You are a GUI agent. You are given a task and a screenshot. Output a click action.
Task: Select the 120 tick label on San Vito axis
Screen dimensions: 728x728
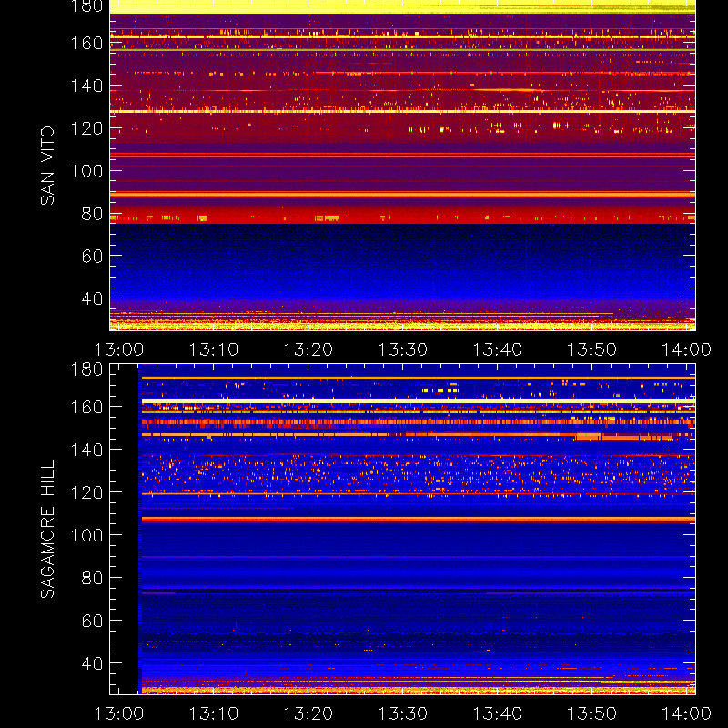[86, 128]
